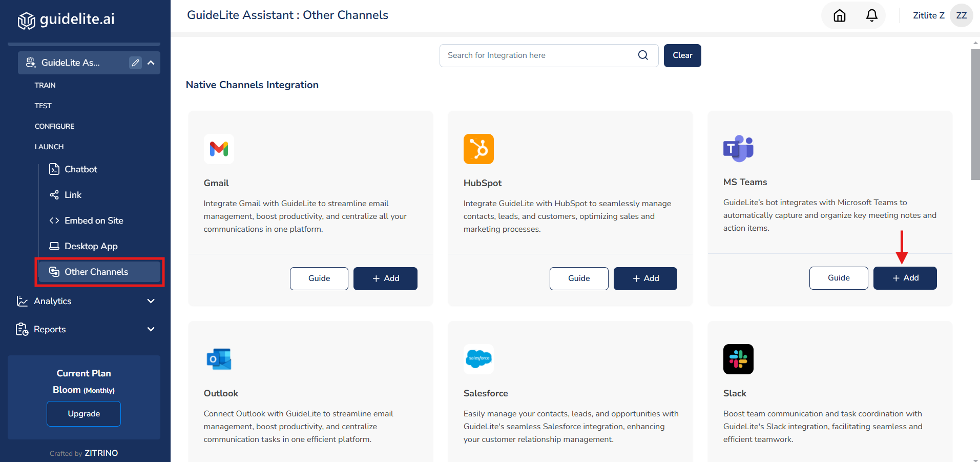Open the notifications bell icon
This screenshot has height=462, width=980.
(x=872, y=15)
